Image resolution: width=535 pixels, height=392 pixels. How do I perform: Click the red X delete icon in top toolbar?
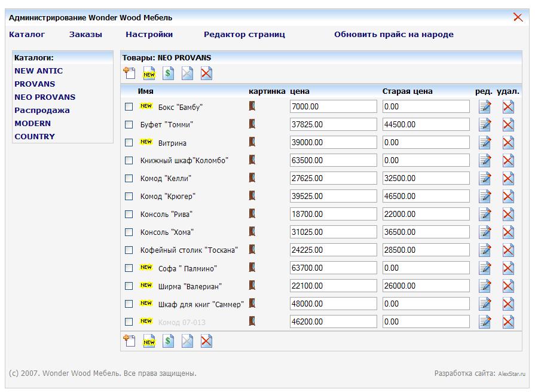[x=206, y=73]
